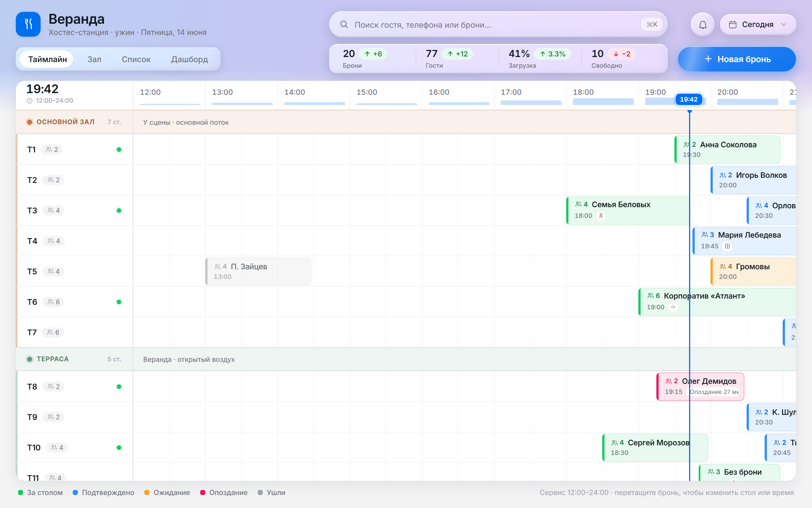Click the T6 seated status dot

[119, 302]
